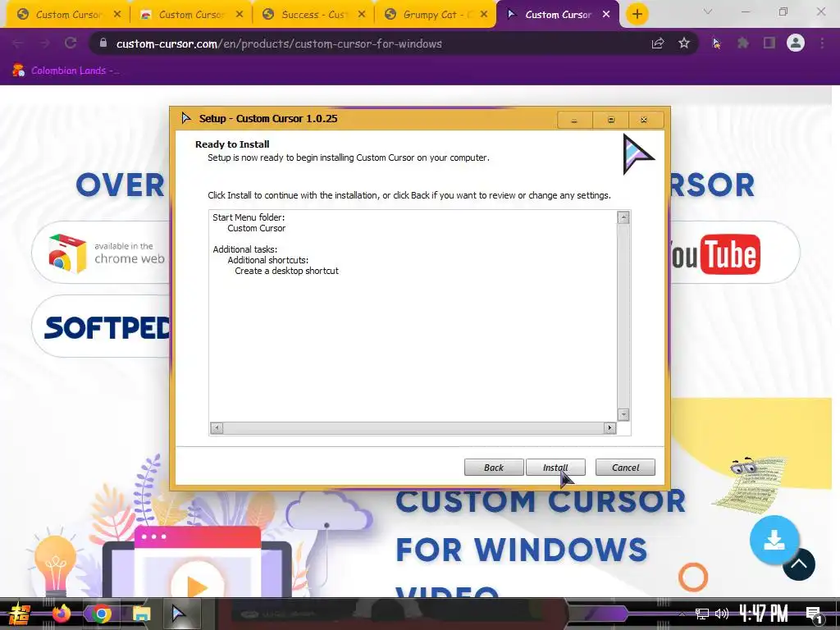Launch Firefox from the taskbar

point(61,614)
